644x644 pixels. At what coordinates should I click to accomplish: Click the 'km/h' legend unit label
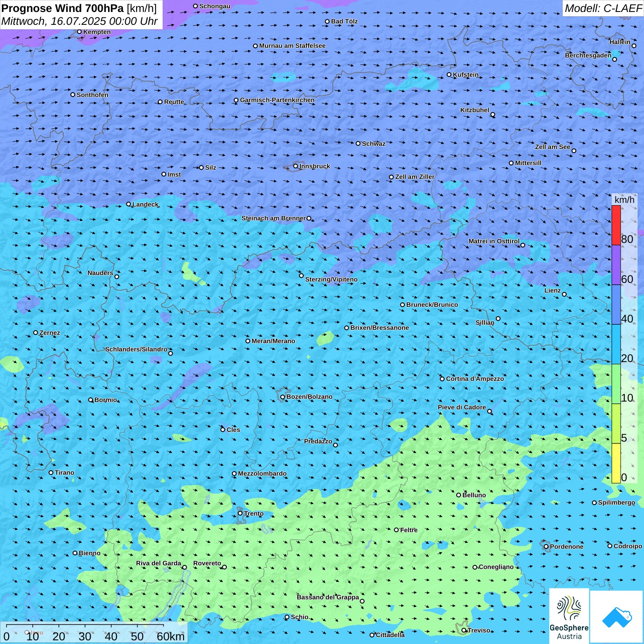click(625, 200)
